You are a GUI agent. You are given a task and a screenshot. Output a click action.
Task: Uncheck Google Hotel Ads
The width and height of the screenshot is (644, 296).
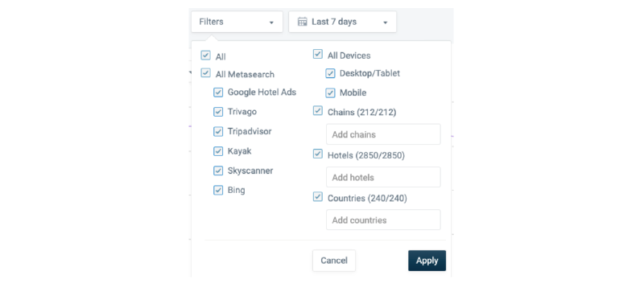(218, 92)
